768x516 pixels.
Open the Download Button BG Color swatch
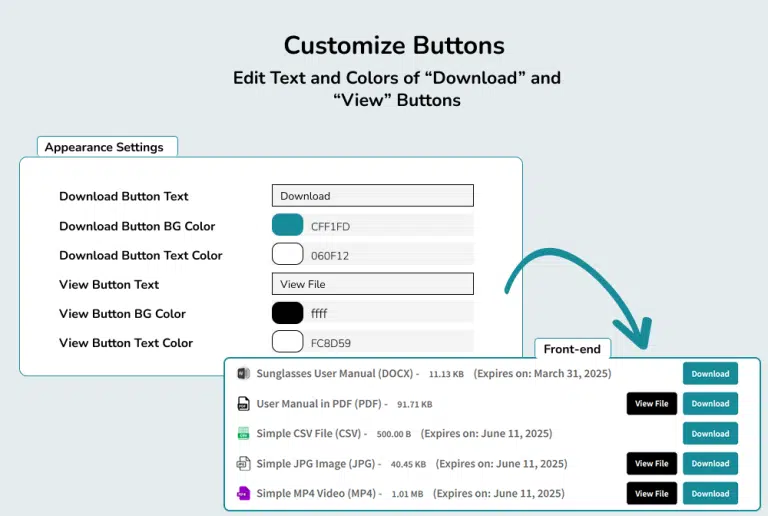(x=287, y=225)
